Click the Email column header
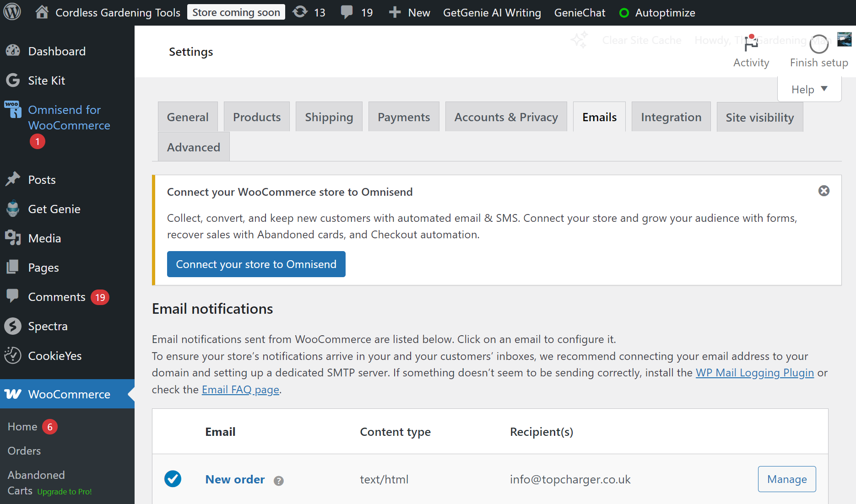 (220, 432)
